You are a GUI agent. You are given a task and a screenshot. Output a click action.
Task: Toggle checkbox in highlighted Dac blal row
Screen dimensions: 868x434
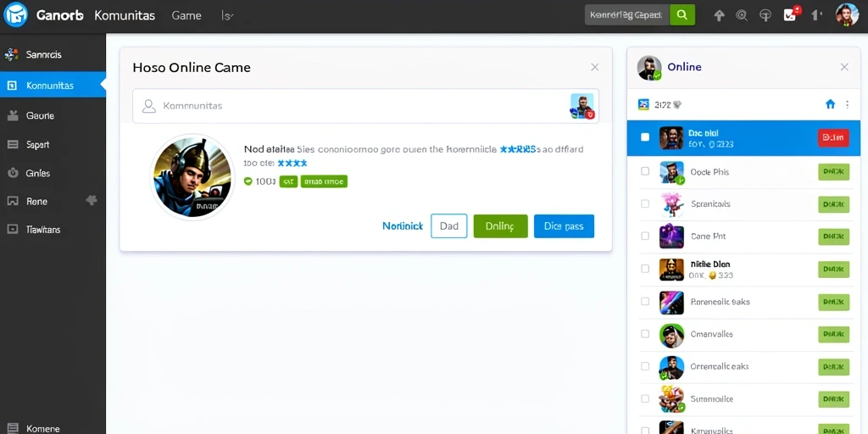click(645, 137)
